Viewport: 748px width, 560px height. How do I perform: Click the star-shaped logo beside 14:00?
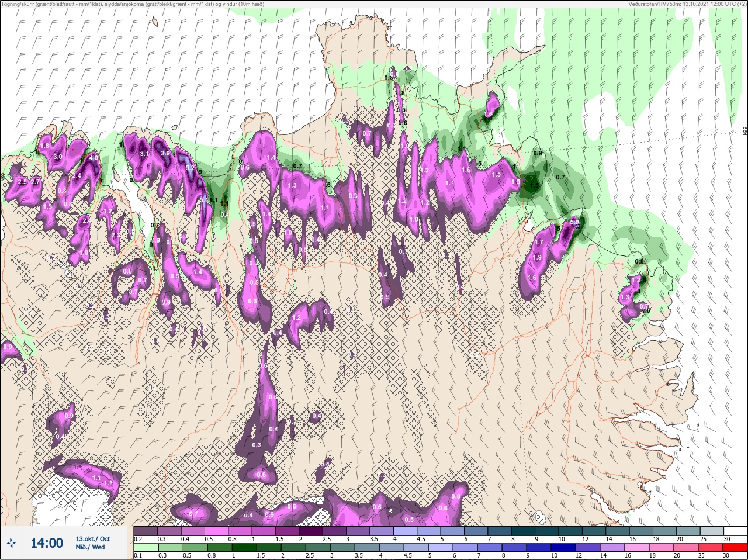(11, 542)
